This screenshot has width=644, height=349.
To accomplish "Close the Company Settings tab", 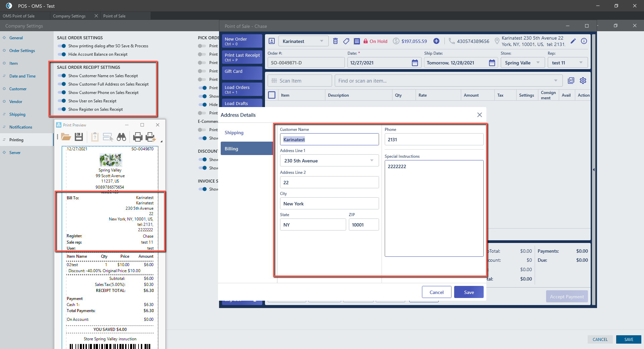I will (x=96, y=16).
